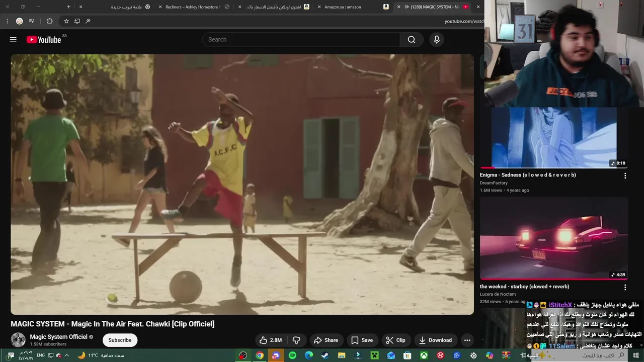This screenshot has height=362, width=644.
Task: Open options menu for Enigma - Sadness video
Action: (625, 176)
